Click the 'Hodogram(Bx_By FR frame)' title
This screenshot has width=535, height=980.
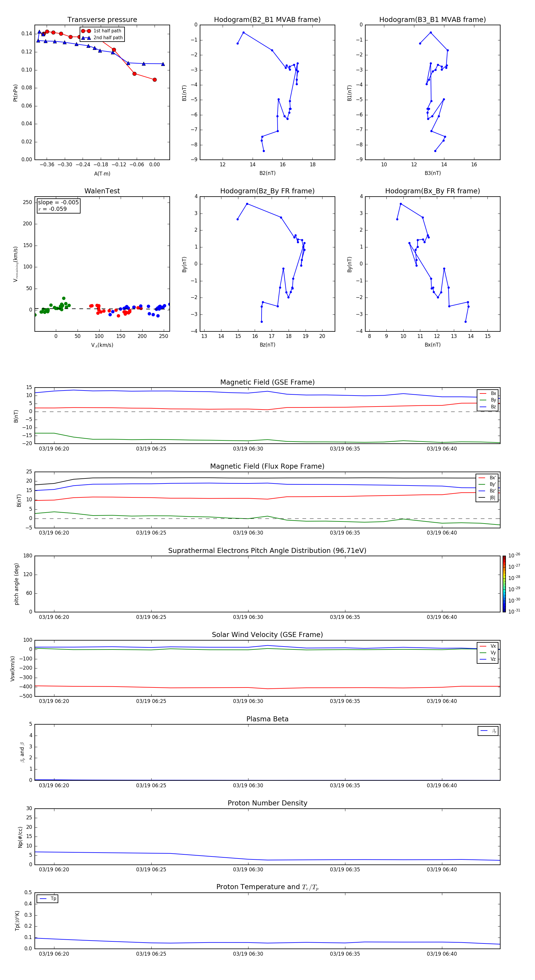click(x=432, y=191)
